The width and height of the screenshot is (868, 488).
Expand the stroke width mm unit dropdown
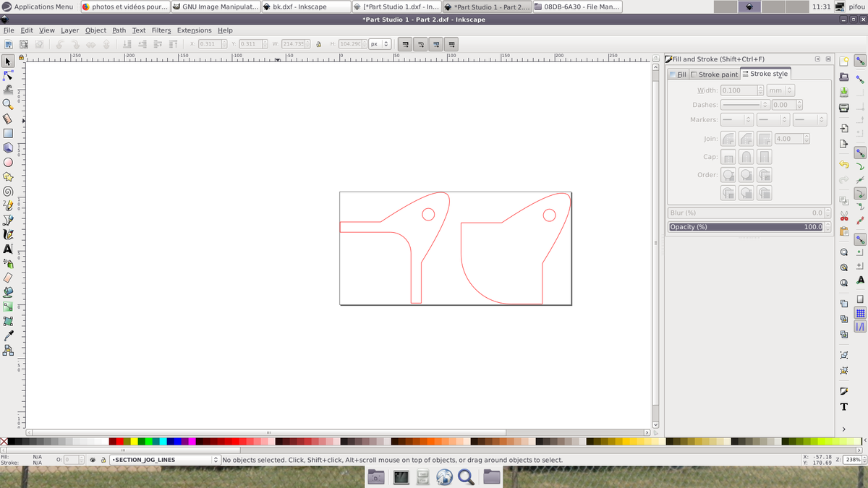coord(780,90)
